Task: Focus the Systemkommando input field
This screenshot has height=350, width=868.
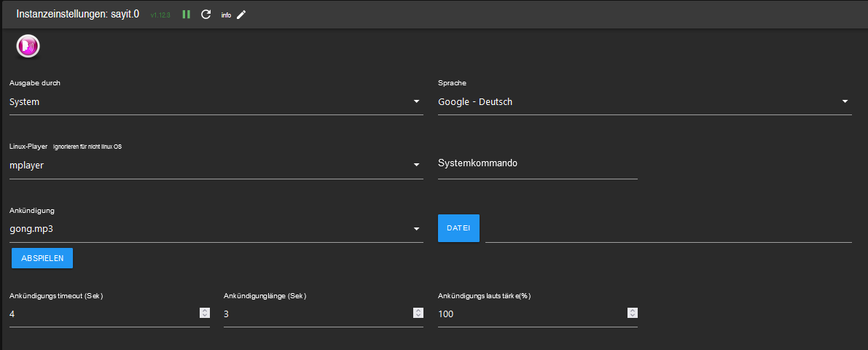Action: pos(538,164)
